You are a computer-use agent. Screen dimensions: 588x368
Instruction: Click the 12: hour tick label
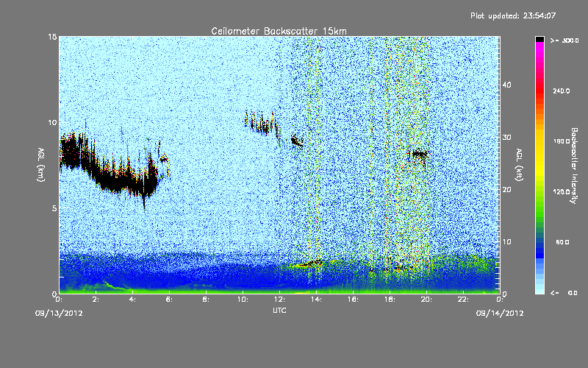tap(279, 300)
